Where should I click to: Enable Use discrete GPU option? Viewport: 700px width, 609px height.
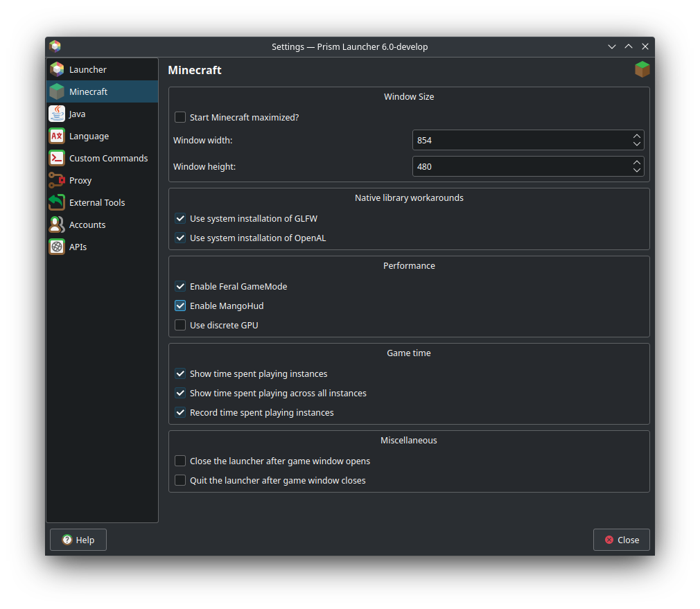(180, 325)
